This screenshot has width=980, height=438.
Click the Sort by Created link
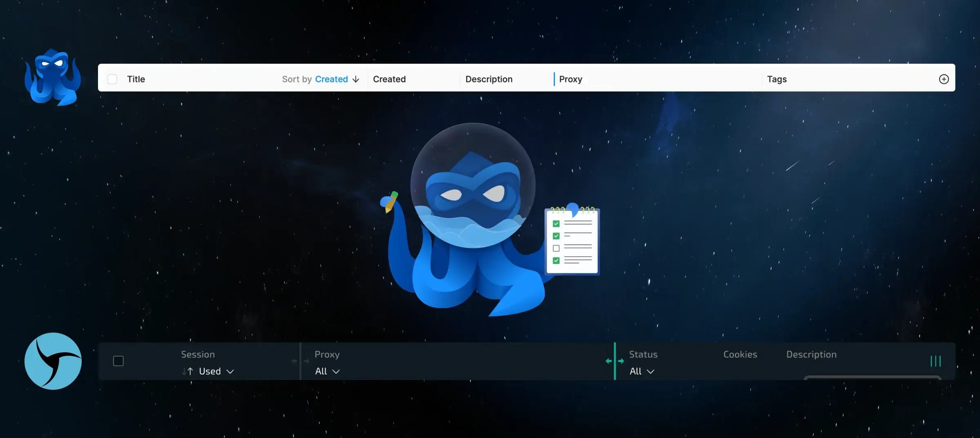coord(331,79)
